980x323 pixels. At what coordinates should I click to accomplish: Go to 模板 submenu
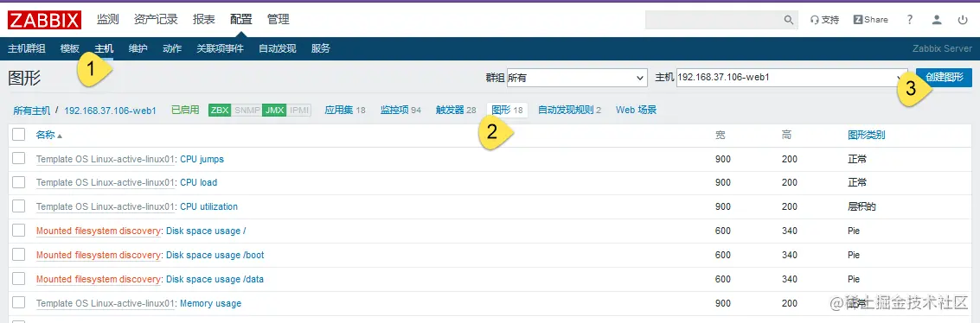pos(70,48)
